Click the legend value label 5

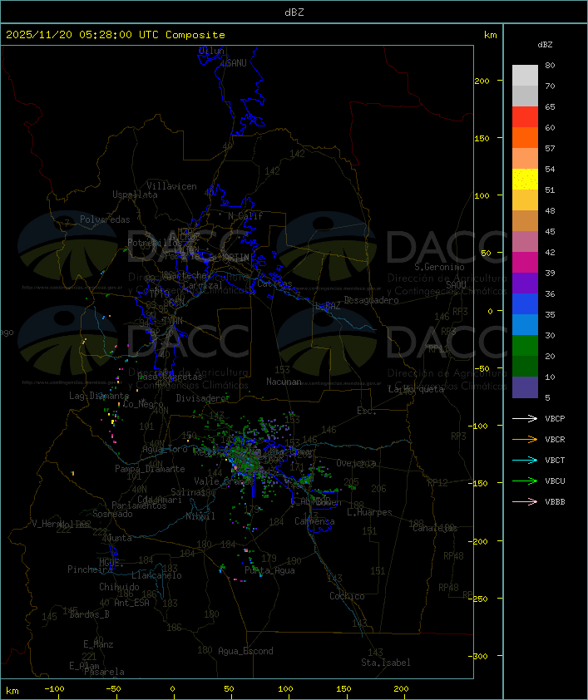tap(547, 397)
